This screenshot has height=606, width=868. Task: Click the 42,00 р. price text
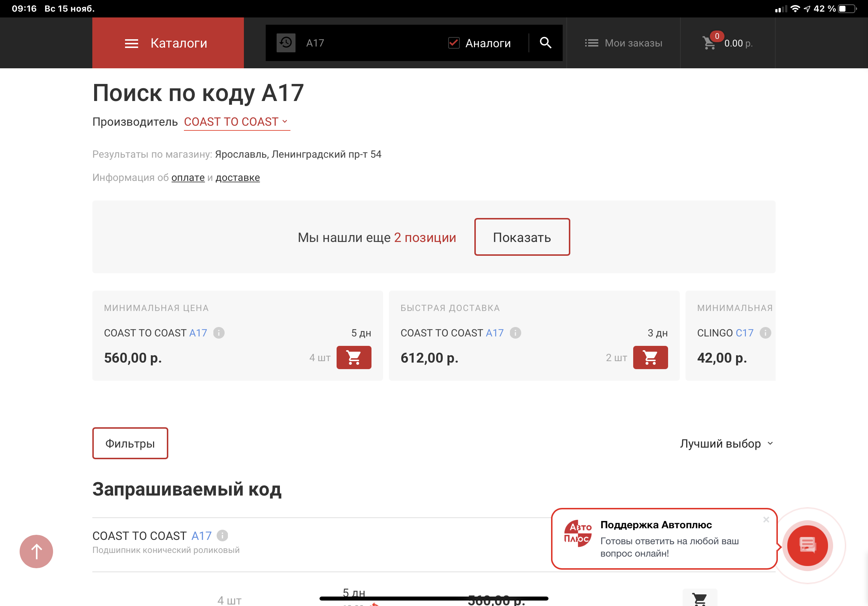722,358
